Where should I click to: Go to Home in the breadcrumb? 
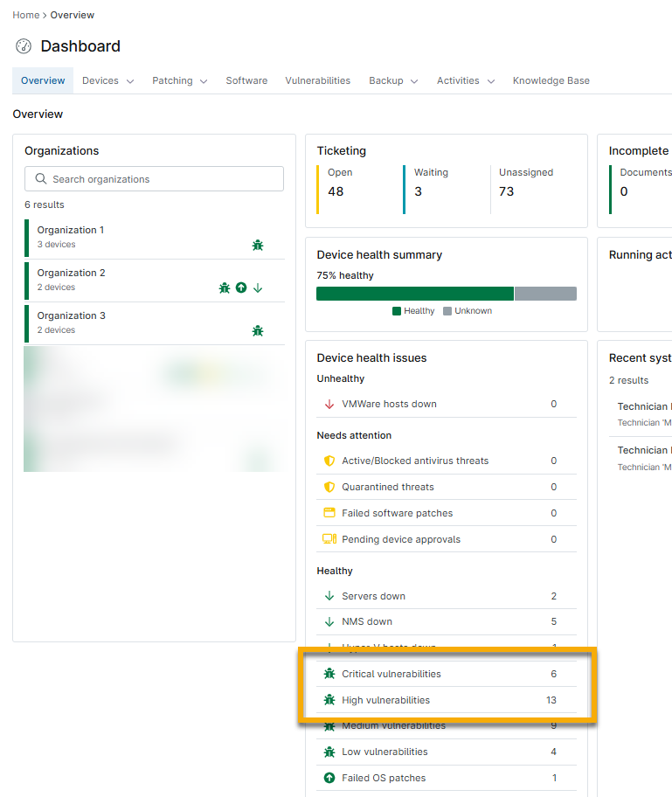point(25,15)
